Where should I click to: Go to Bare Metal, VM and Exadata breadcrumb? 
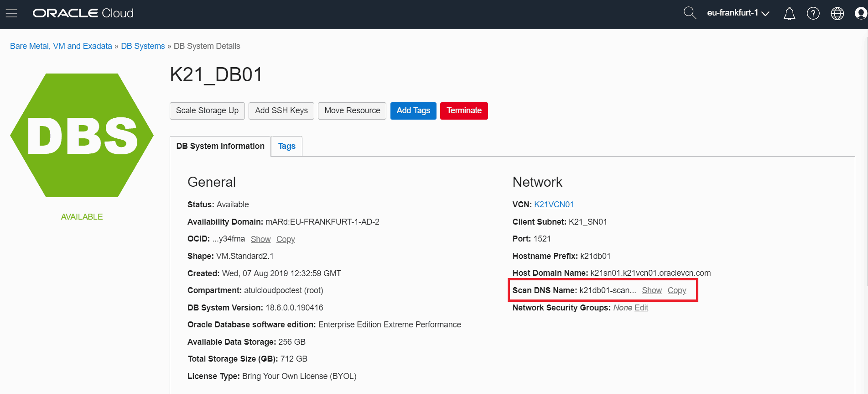[61, 46]
